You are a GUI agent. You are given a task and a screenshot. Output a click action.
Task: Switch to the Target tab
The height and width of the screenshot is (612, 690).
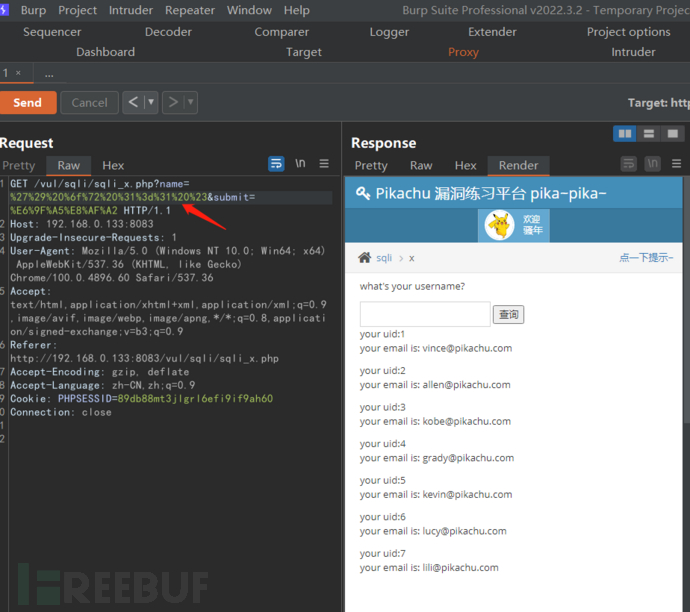tap(304, 52)
